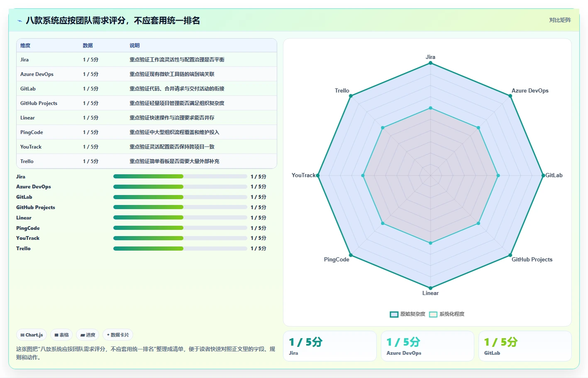Toggle the 系统化程度 legend swatch
The width and height of the screenshot is (588, 378).
pyautogui.click(x=433, y=314)
